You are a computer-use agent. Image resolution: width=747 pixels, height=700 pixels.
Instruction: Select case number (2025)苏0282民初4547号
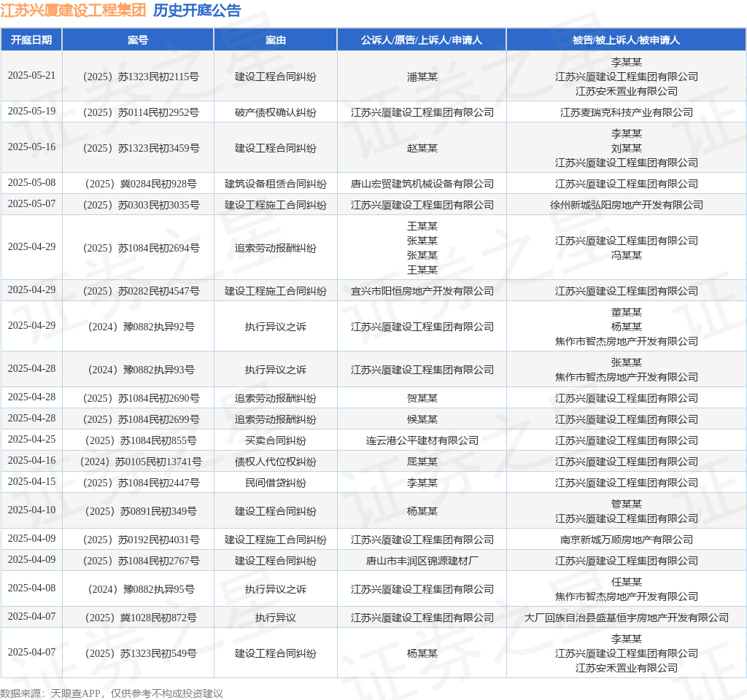click(x=141, y=291)
